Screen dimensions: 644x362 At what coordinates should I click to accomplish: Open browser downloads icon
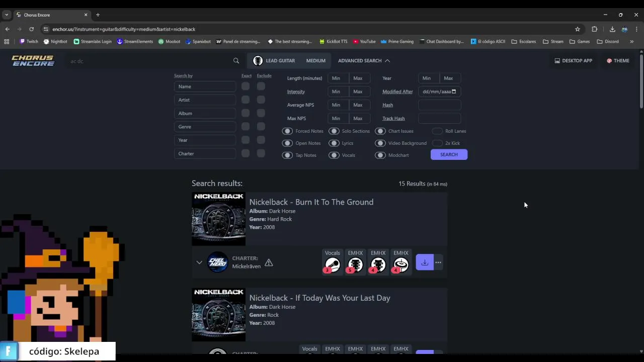[x=612, y=29]
